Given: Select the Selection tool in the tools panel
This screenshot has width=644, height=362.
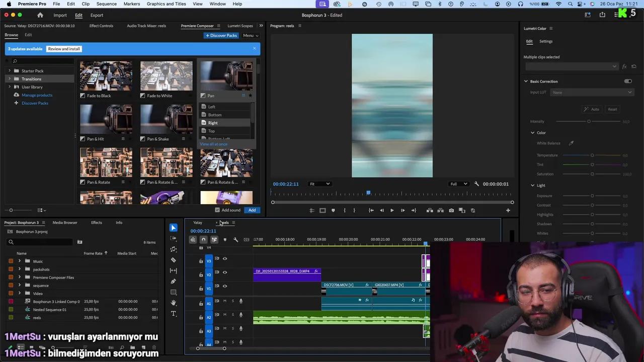Looking at the screenshot, I should coord(174,228).
